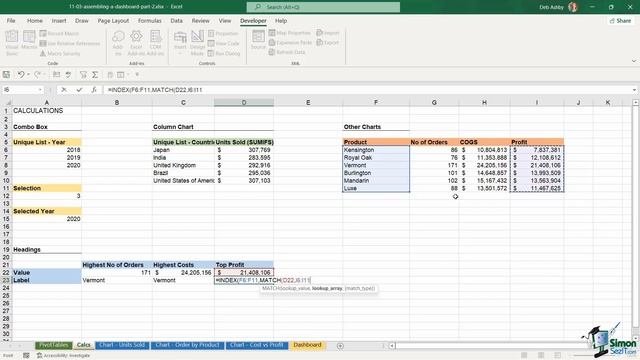Image resolution: width=640 pixels, height=360 pixels.
Task: Click View Code
Action: click(x=223, y=43)
